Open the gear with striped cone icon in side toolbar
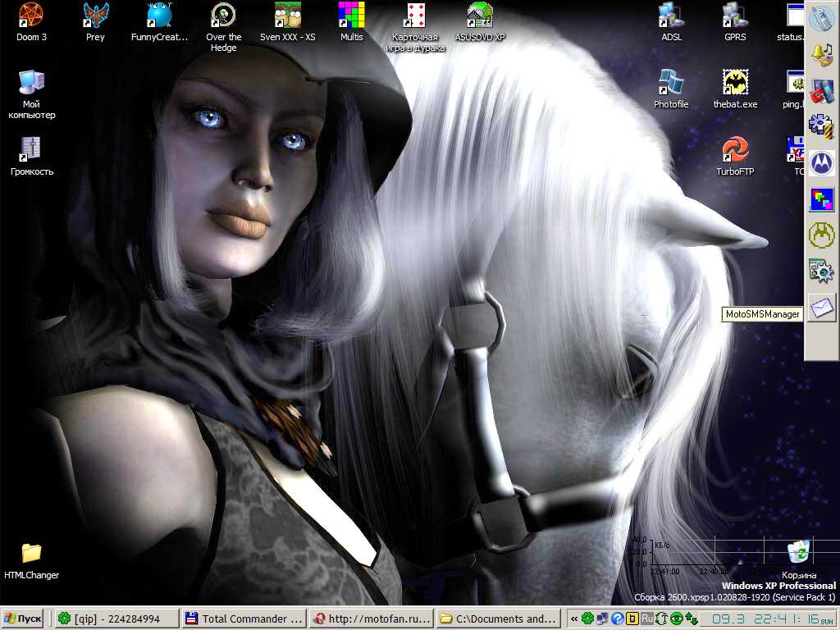The height and width of the screenshot is (630, 840). pos(822,126)
